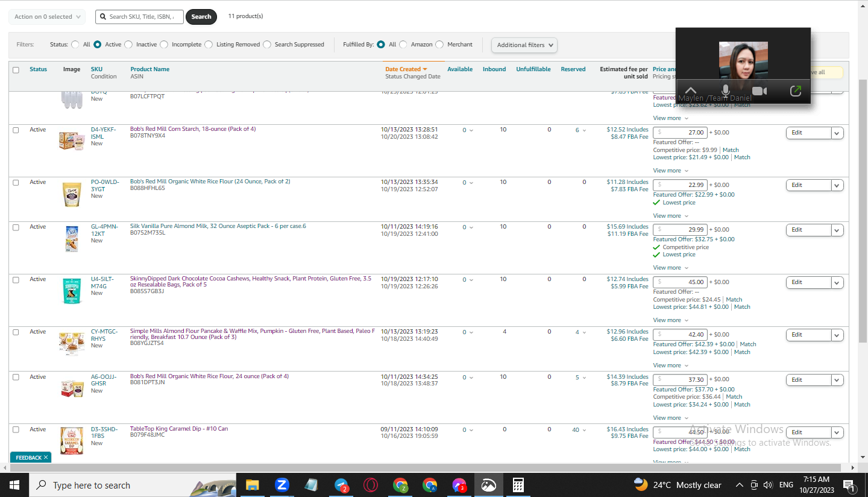Viewport: 868px width, 497px height.
Task: Sort by Product Name column header
Action: coord(149,69)
